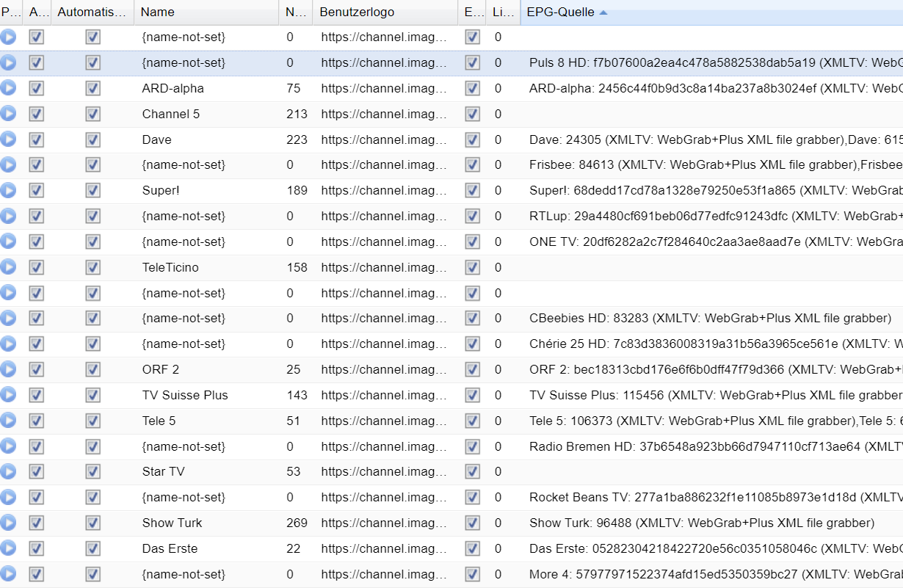Untick the Automatis… checkbox for Channel 5

(x=93, y=114)
